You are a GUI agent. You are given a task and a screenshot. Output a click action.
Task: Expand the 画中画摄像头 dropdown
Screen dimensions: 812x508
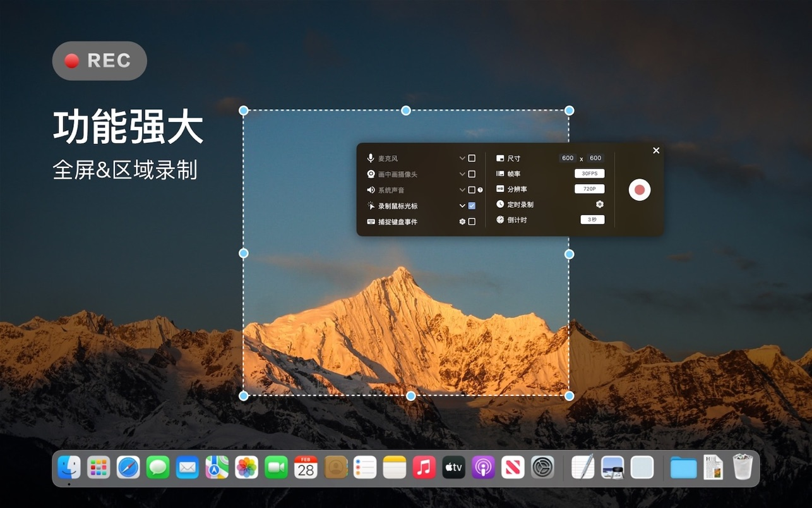[x=462, y=174]
